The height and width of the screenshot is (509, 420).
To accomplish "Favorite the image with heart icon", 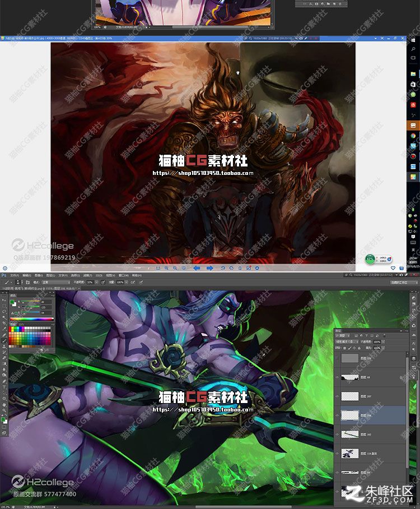I will coord(393,268).
